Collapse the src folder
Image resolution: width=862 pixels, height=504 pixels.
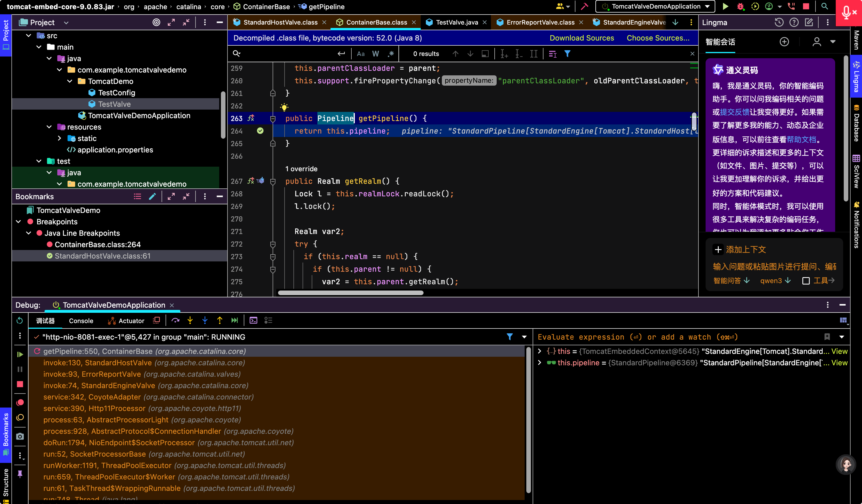[29, 36]
